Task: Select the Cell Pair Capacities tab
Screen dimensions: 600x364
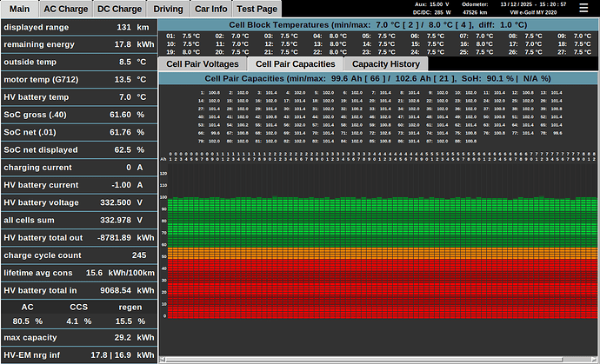Action: point(295,63)
